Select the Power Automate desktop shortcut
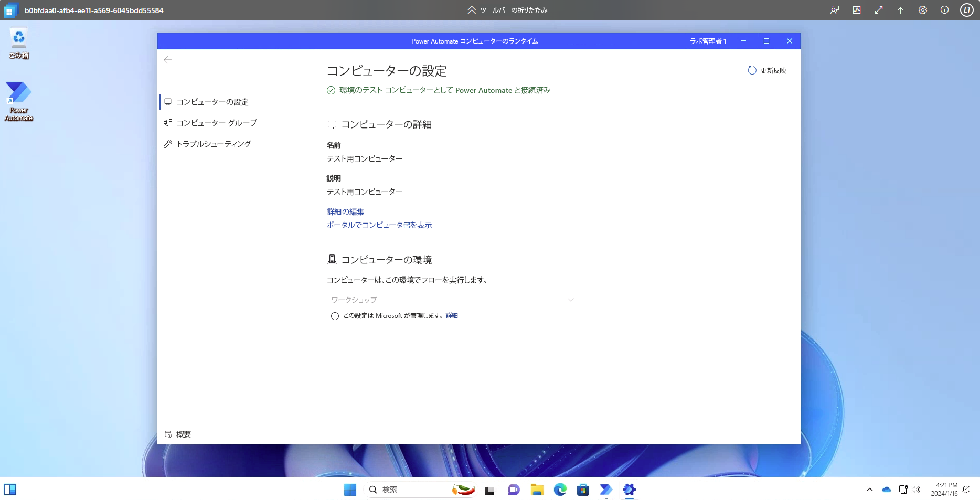This screenshot has height=500, width=980. [x=19, y=101]
